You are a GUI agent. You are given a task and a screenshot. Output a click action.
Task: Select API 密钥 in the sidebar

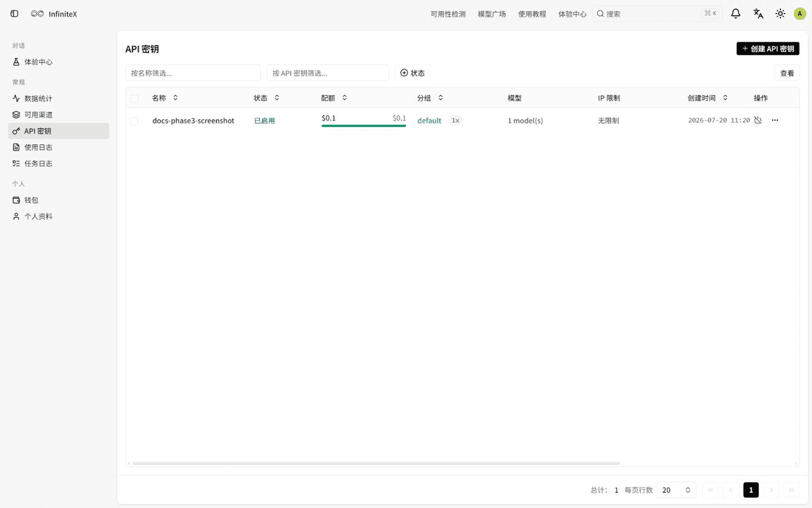pos(59,131)
